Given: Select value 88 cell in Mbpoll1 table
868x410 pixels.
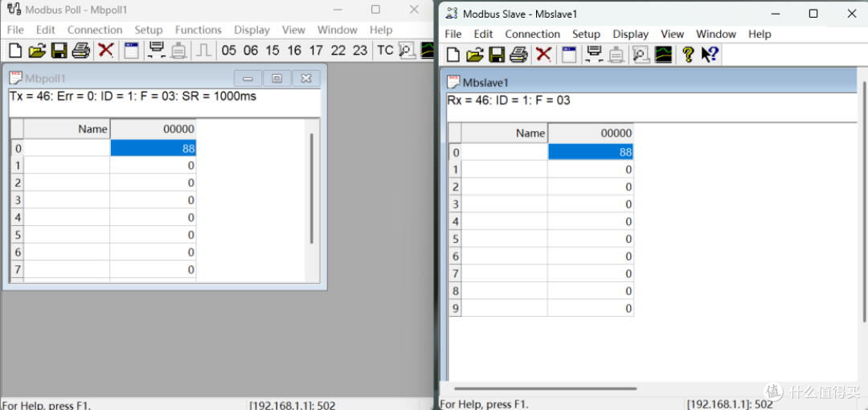Looking at the screenshot, I should coord(154,148).
